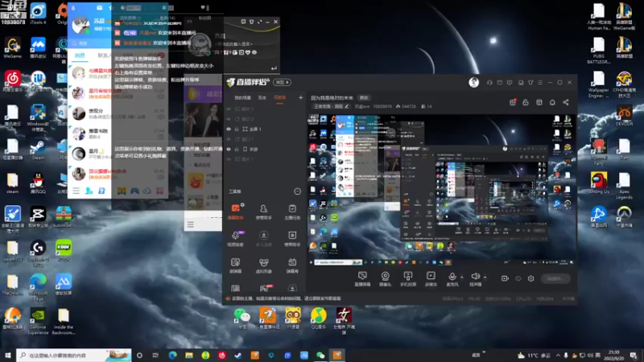Add 直播屏幕 screen capture source
The image size is (644, 362).
click(x=362, y=278)
